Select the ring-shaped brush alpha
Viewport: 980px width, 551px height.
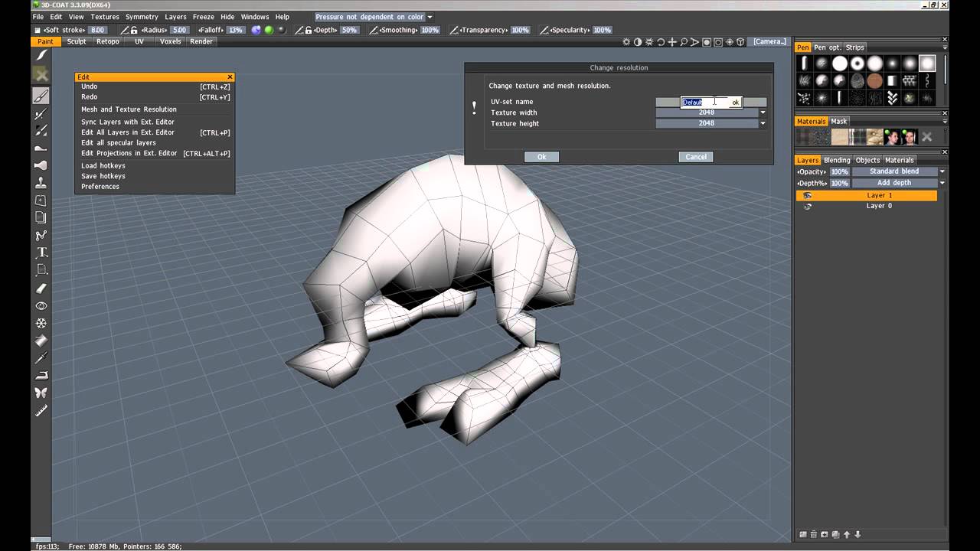(857, 64)
